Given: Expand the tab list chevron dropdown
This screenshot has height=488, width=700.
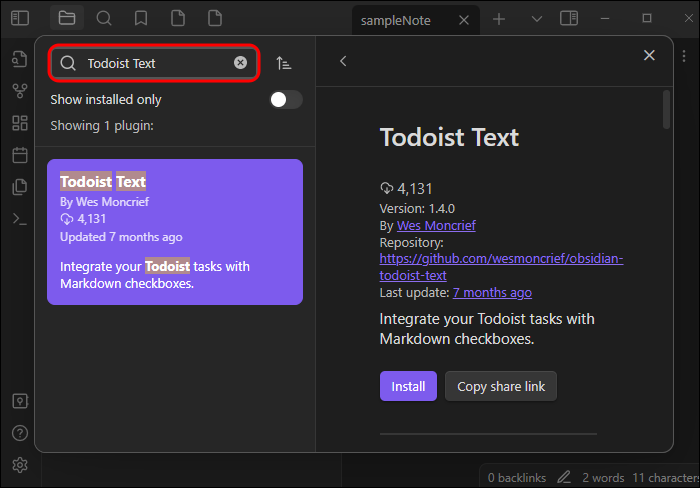Looking at the screenshot, I should click(x=537, y=19).
